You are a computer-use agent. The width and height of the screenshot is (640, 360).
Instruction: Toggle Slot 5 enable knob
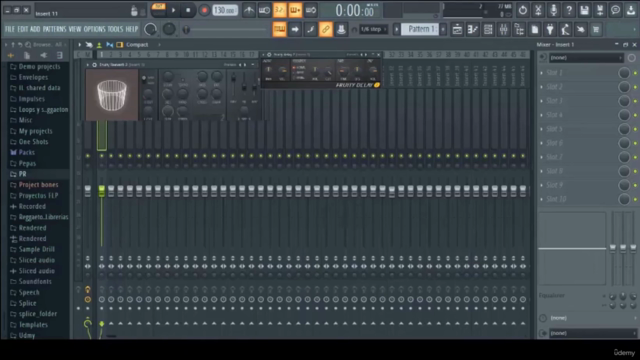tap(624, 129)
